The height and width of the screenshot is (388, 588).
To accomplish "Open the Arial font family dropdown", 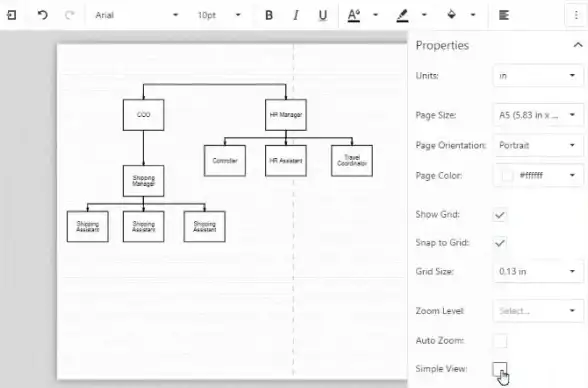I will pos(136,15).
